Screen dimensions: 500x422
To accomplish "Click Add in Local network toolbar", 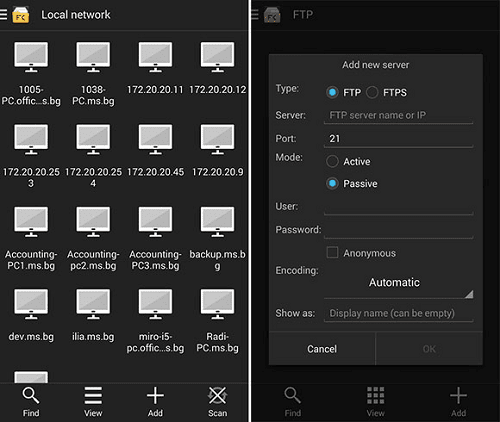I will click(x=155, y=402).
